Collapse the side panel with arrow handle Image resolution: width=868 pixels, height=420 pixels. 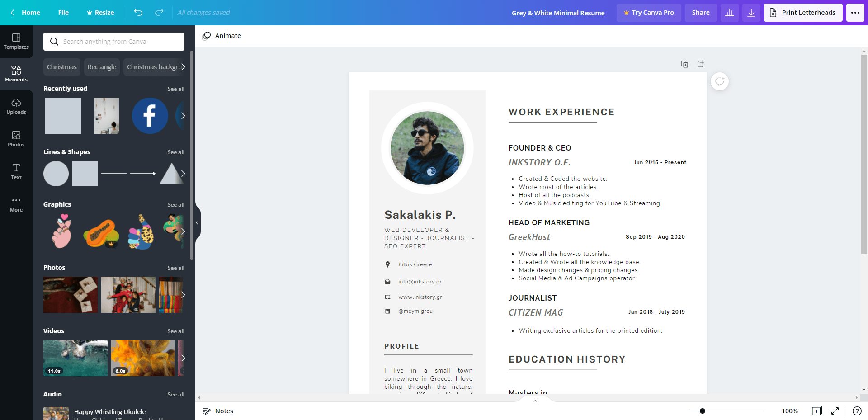(x=197, y=223)
